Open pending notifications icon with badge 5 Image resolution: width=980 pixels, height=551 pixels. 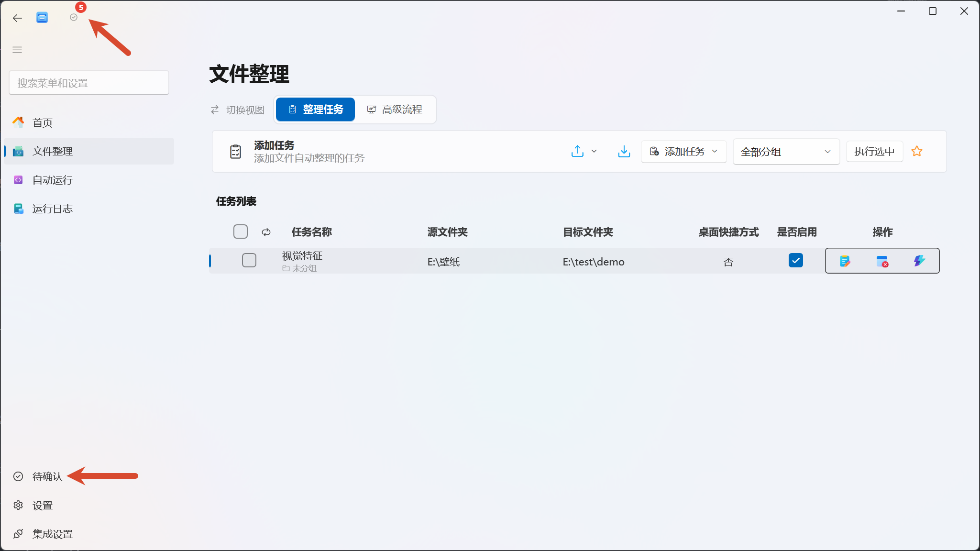tap(74, 17)
